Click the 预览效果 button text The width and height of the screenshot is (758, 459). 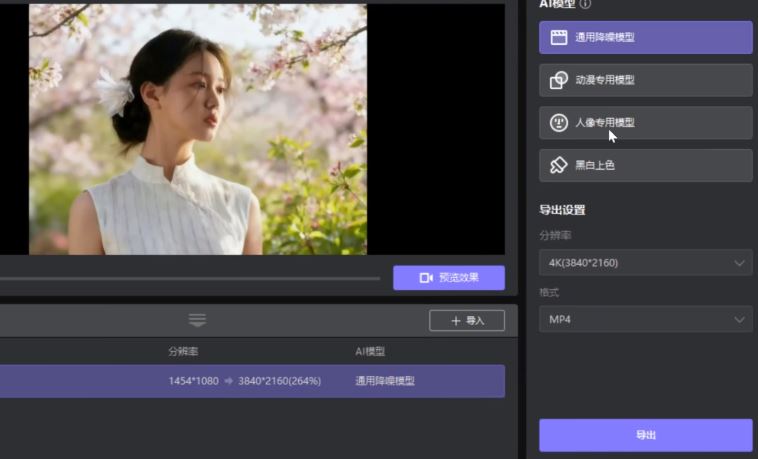pyautogui.click(x=458, y=278)
